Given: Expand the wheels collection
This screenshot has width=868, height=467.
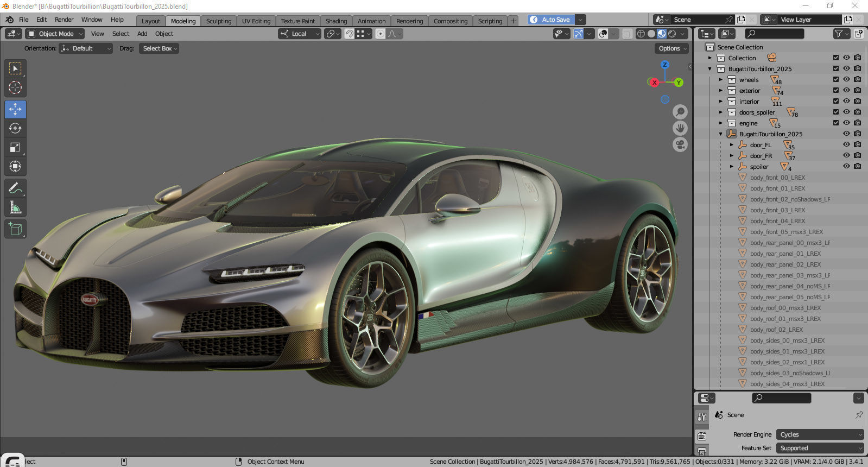Looking at the screenshot, I should (721, 80).
